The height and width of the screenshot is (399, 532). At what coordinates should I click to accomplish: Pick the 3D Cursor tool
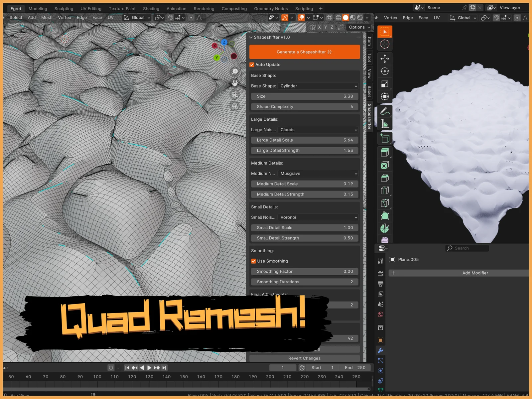[x=385, y=44]
